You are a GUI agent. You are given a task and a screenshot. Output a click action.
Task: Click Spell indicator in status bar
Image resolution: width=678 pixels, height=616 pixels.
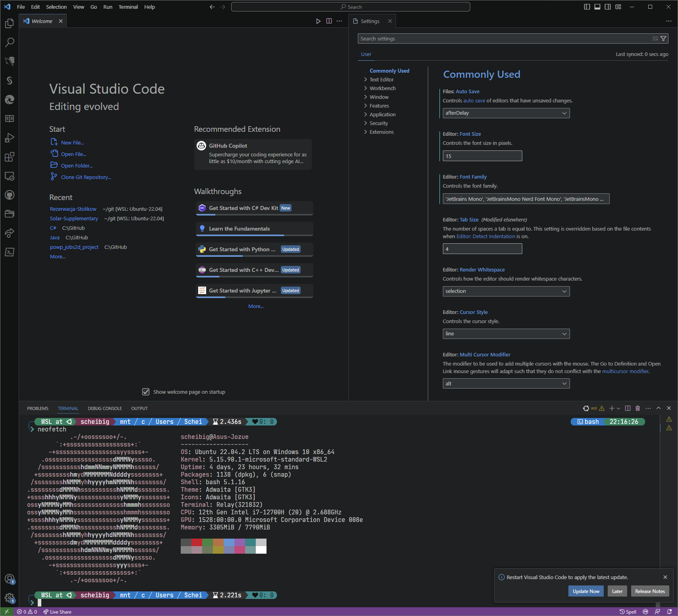pos(628,612)
